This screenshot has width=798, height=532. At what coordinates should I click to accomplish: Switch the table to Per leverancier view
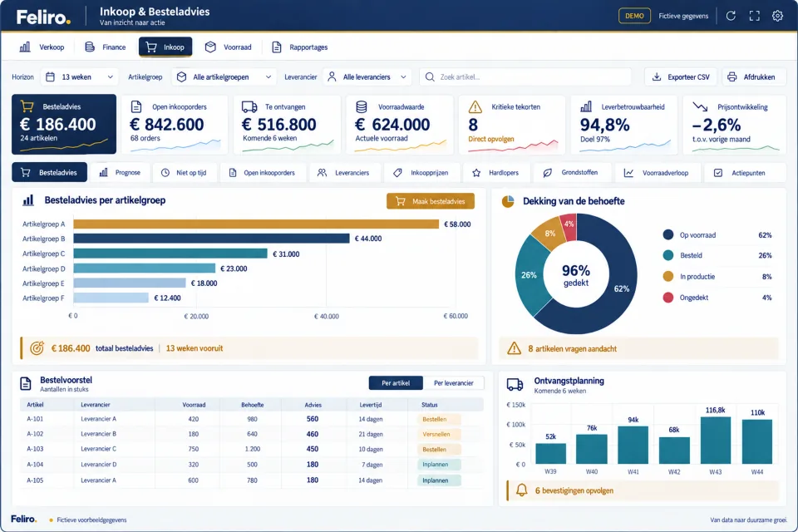pos(454,383)
